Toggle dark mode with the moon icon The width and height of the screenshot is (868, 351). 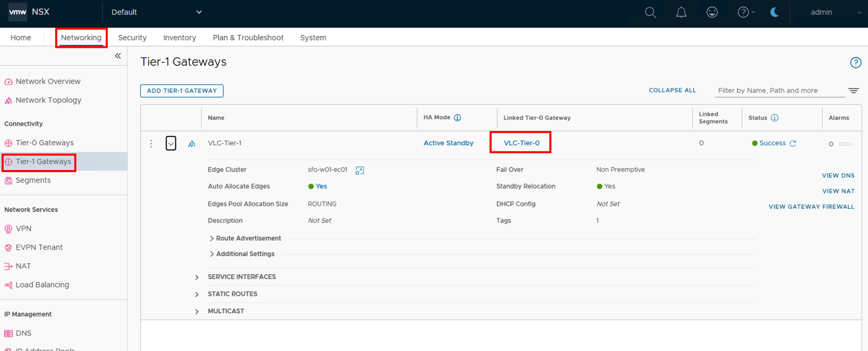(x=774, y=12)
